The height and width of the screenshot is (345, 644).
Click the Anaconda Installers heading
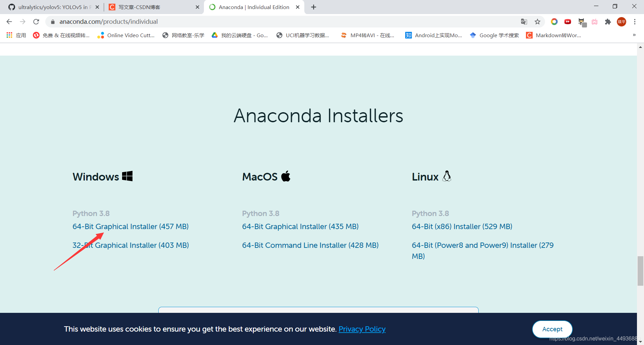tap(318, 116)
